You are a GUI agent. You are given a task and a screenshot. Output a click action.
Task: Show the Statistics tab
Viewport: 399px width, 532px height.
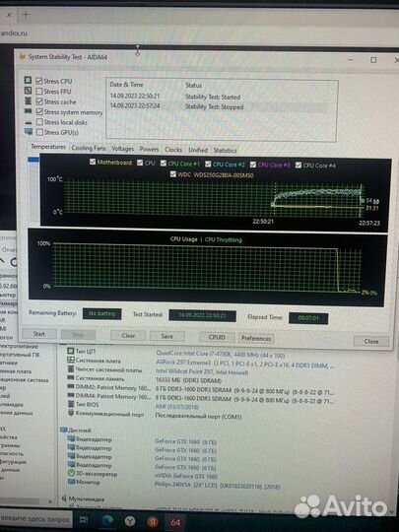coord(225,150)
